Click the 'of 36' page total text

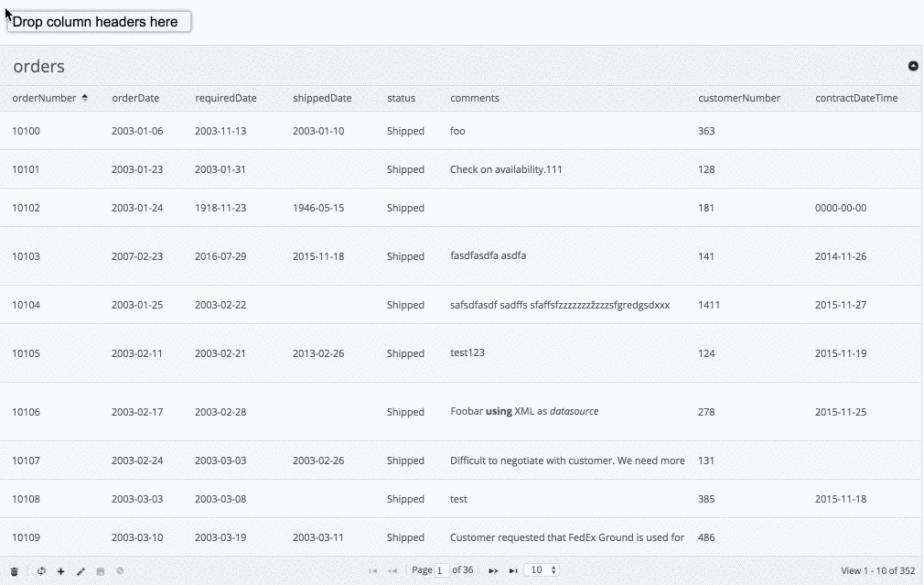(x=463, y=569)
